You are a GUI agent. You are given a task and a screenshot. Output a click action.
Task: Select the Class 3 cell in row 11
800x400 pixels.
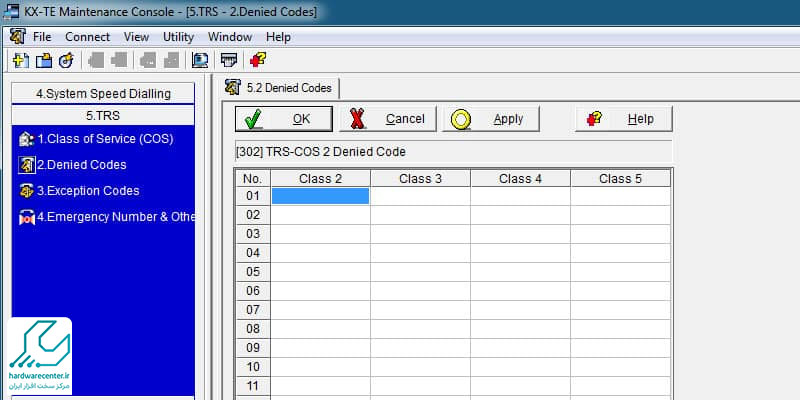click(x=420, y=386)
